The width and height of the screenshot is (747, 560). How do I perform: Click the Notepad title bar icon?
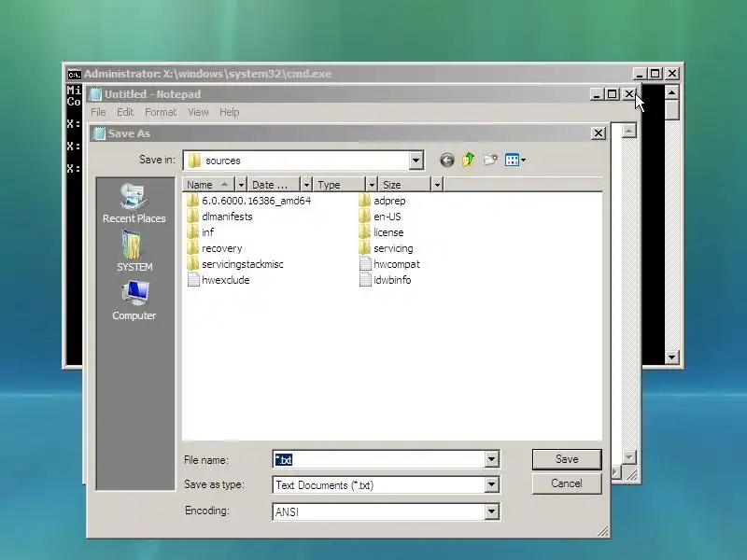point(96,94)
